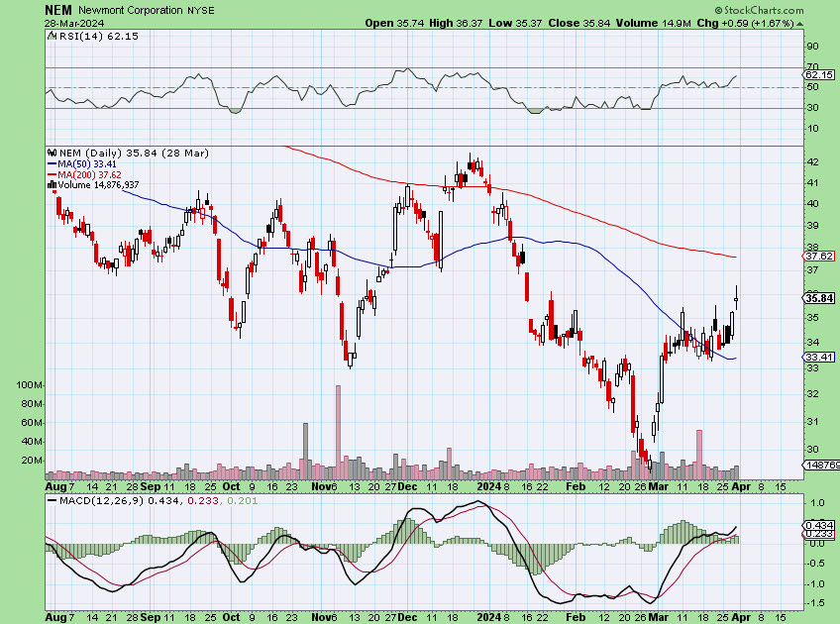Click the 42 label on the price axis
Image resolution: width=840 pixels, height=624 pixels.
[812, 161]
